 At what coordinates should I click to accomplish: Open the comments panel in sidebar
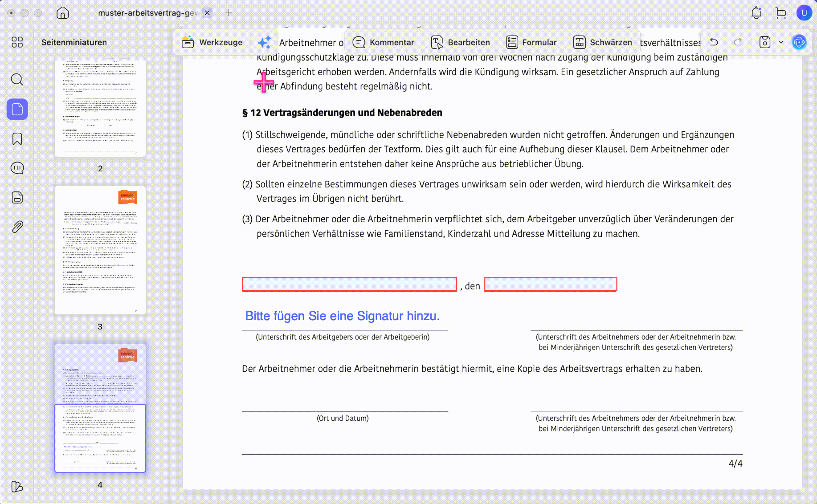pos(17,168)
